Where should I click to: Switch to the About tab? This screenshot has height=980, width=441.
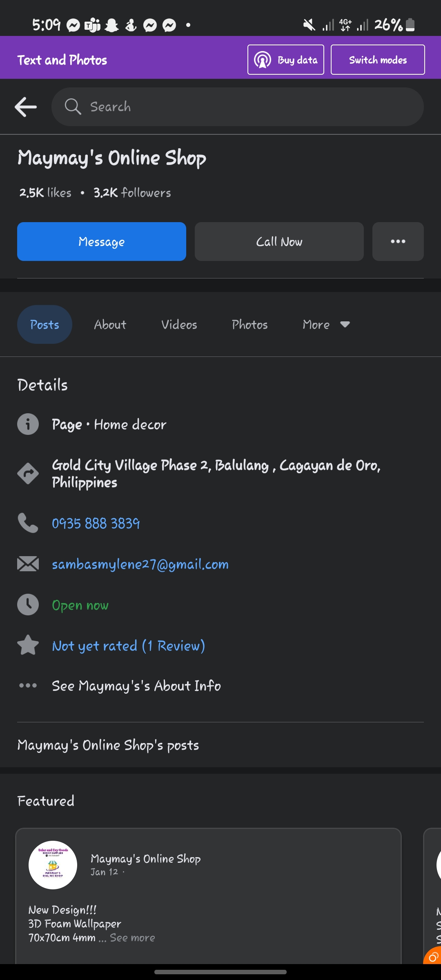click(x=110, y=325)
